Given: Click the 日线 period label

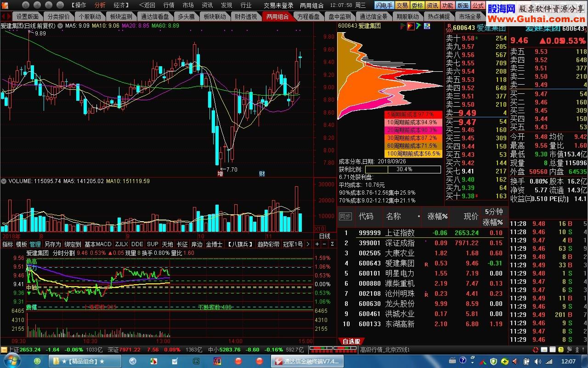Looking at the screenshot, I should pyautogui.click(x=324, y=236).
